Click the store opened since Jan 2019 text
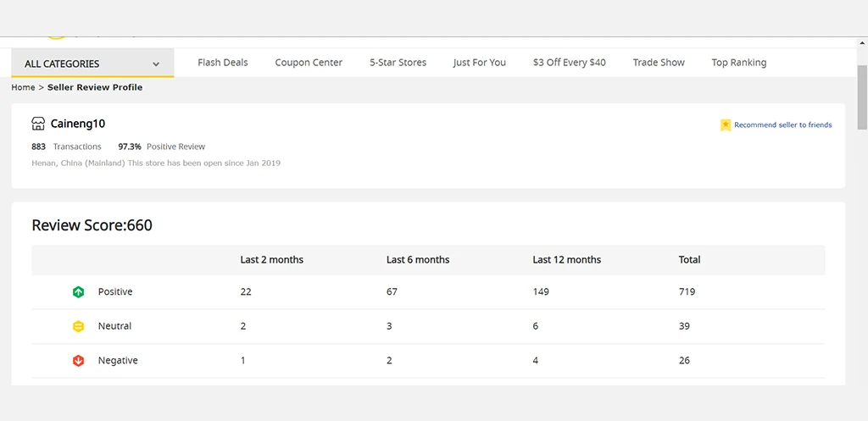The width and height of the screenshot is (868, 421). point(204,163)
